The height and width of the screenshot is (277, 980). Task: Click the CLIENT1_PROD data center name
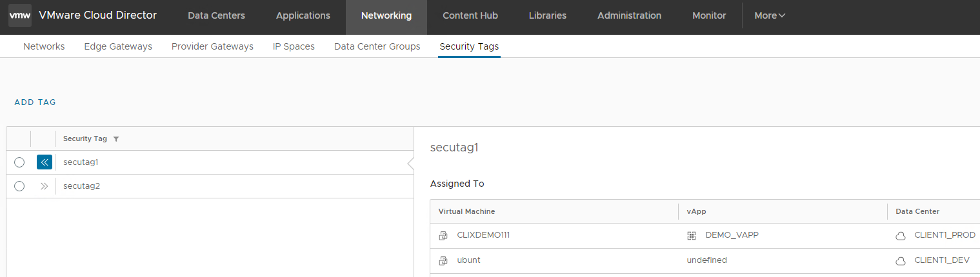click(x=945, y=235)
